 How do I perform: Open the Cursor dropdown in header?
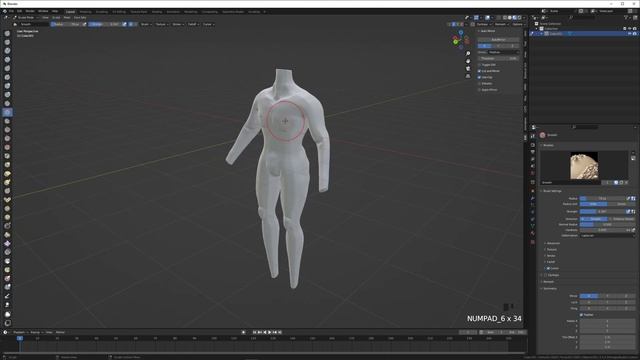[208, 24]
